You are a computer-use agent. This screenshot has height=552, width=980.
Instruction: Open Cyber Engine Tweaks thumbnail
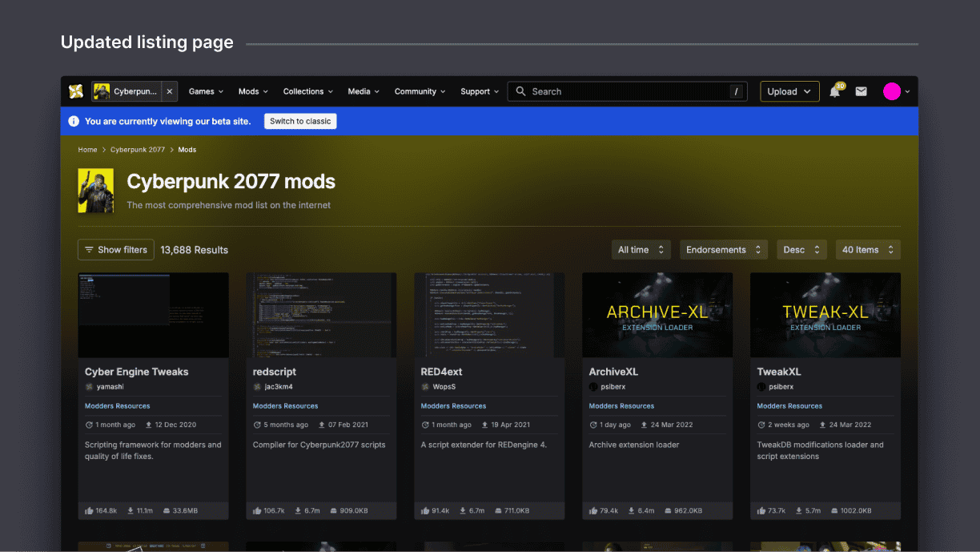(153, 315)
